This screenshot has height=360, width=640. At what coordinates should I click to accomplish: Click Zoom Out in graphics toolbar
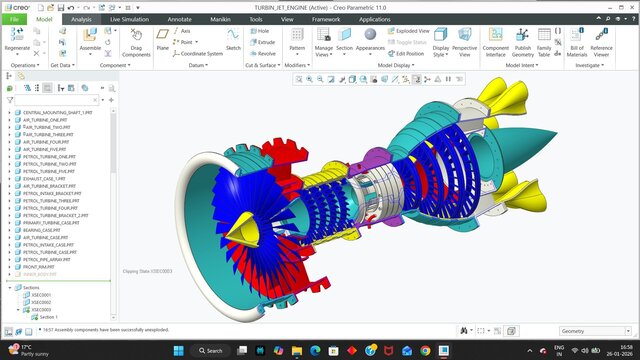[320, 79]
